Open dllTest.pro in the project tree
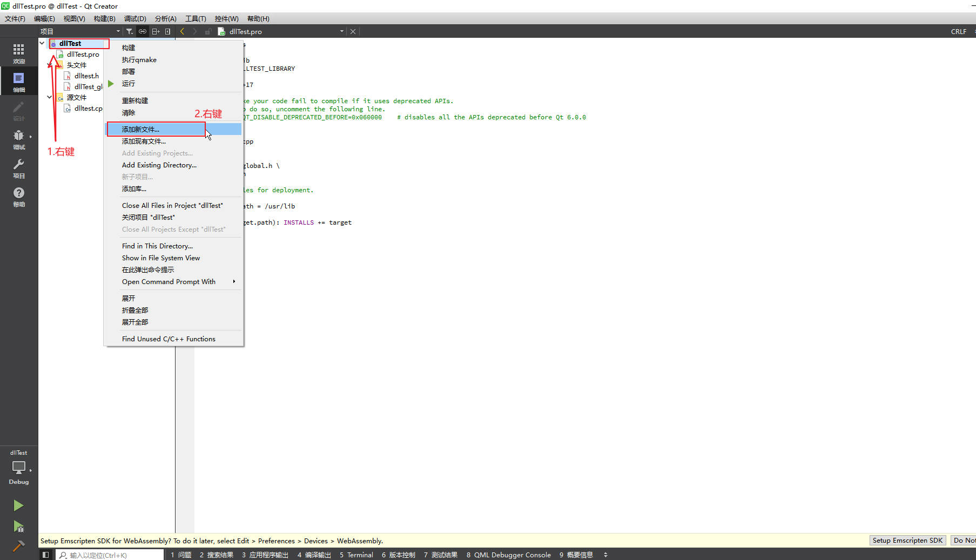 [x=83, y=54]
